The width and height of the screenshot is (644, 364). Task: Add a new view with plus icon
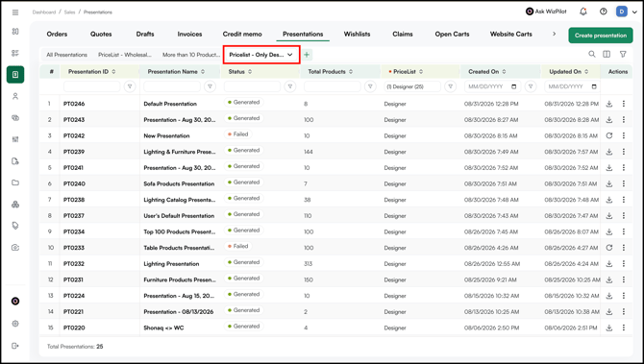(x=307, y=55)
